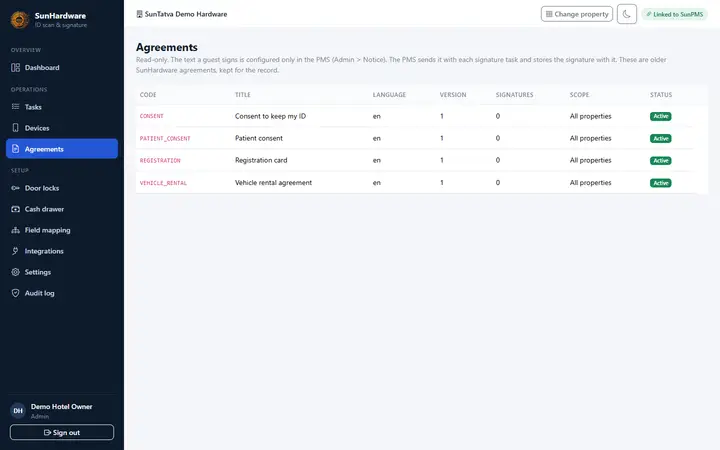
Task: Go to Devices section
Action: (37, 128)
